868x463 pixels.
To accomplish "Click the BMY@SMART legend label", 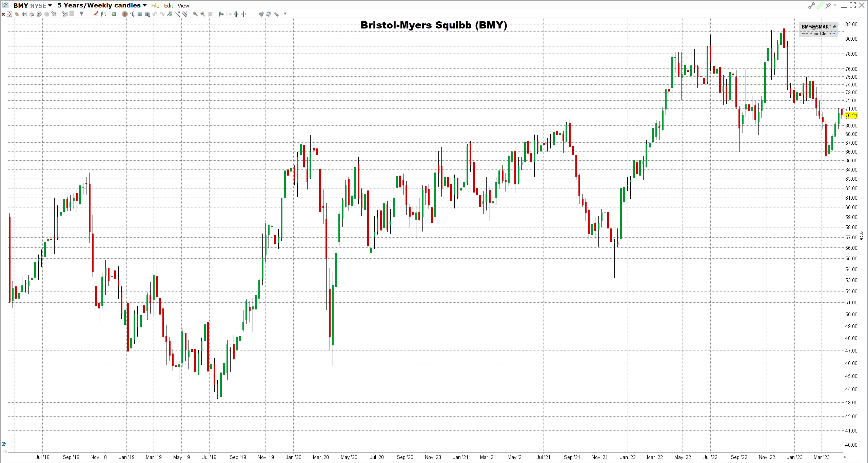I will pyautogui.click(x=816, y=27).
